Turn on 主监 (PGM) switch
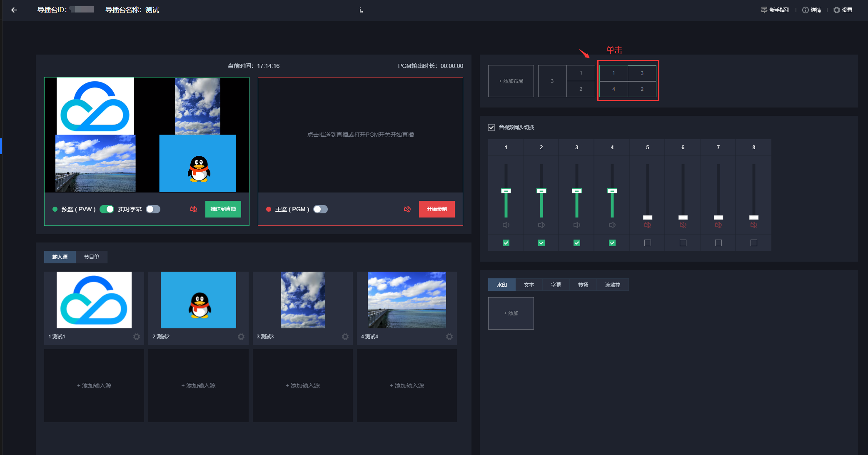 320,209
